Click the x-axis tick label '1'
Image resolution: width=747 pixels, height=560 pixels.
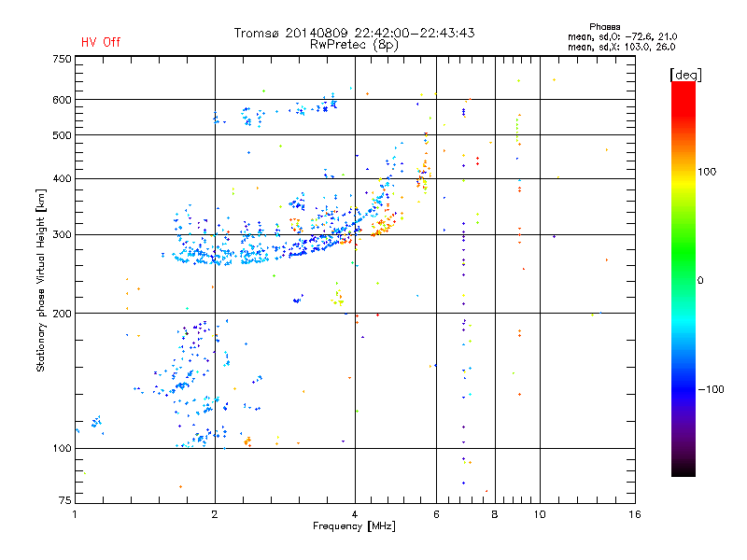[75, 514]
